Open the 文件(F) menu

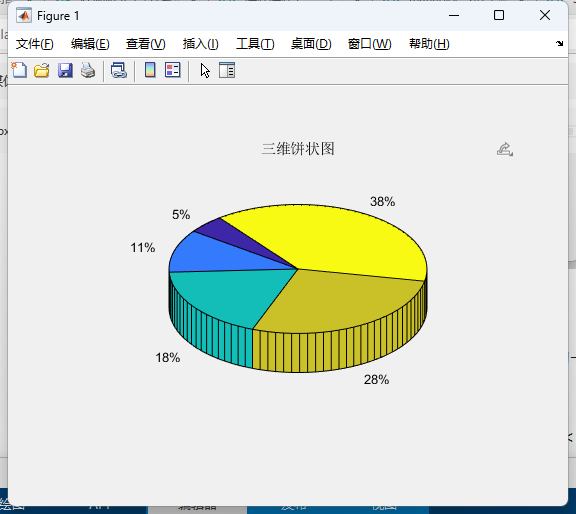click(35, 44)
